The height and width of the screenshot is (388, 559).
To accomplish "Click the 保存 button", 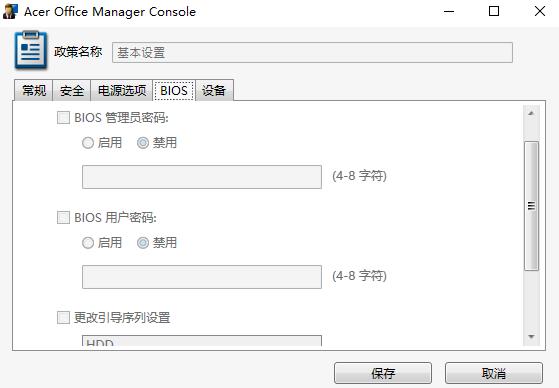I will click(x=383, y=373).
